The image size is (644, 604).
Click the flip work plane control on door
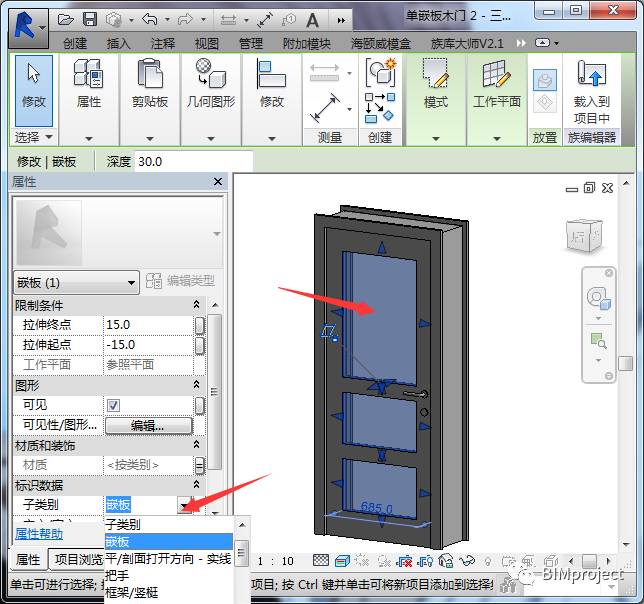pos(329,332)
